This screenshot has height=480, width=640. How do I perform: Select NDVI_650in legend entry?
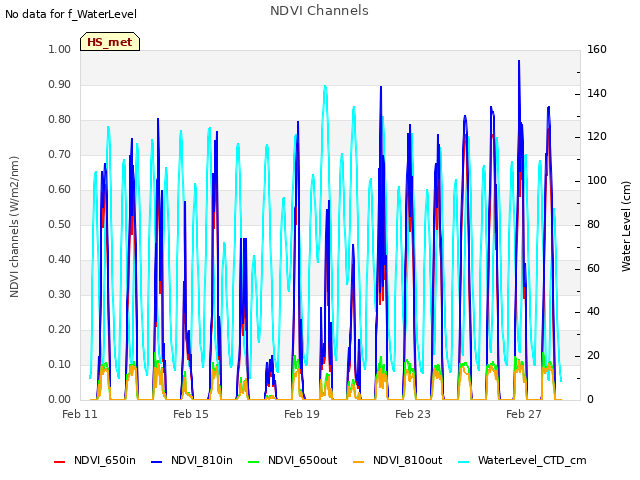click(x=95, y=460)
